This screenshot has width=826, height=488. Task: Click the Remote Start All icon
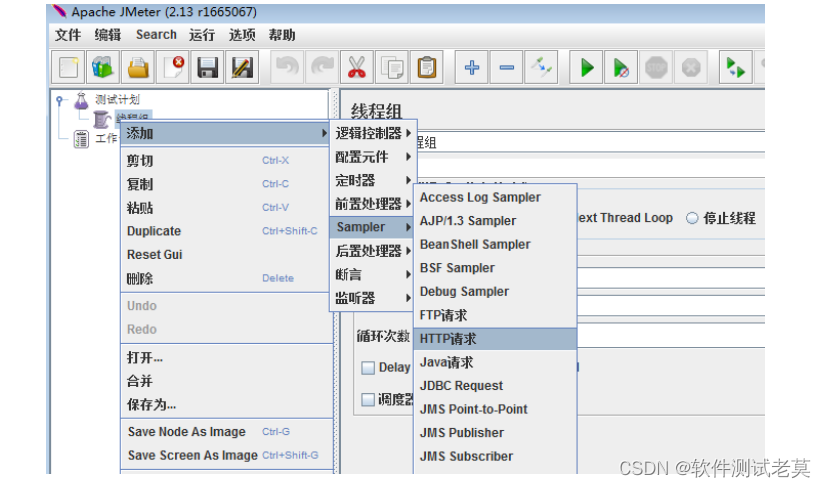pos(735,67)
